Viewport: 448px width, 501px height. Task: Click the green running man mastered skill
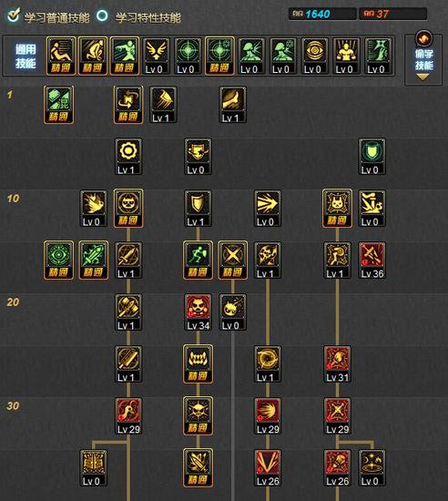[198, 261]
